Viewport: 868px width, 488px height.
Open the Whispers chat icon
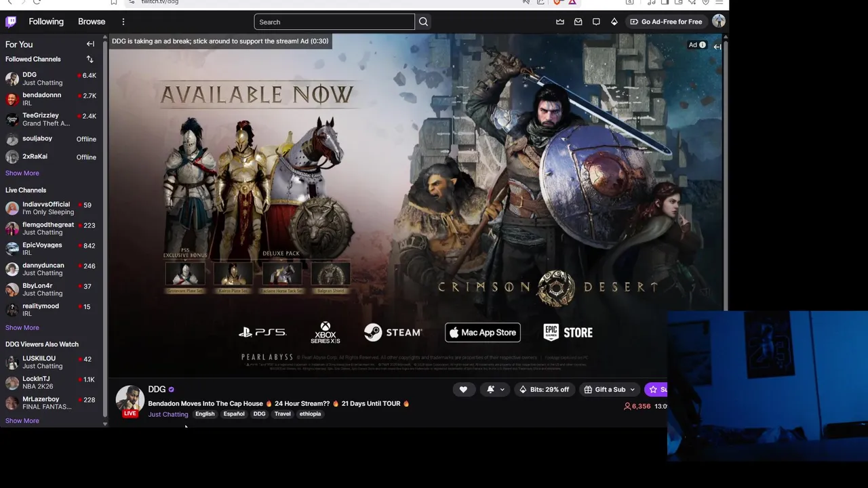596,22
